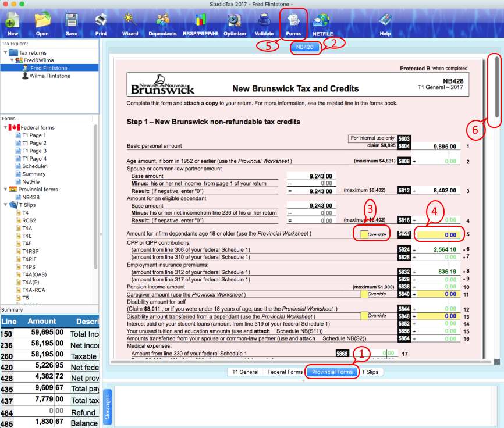Image resolution: width=504 pixels, height=428 pixels.
Task: Collapse the T Slips node
Action: 5,205
